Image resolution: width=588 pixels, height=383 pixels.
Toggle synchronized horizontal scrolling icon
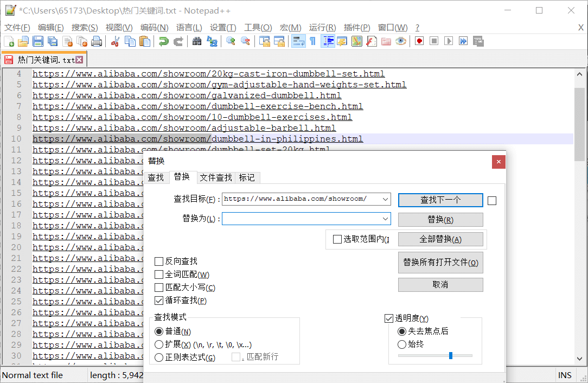coord(279,41)
